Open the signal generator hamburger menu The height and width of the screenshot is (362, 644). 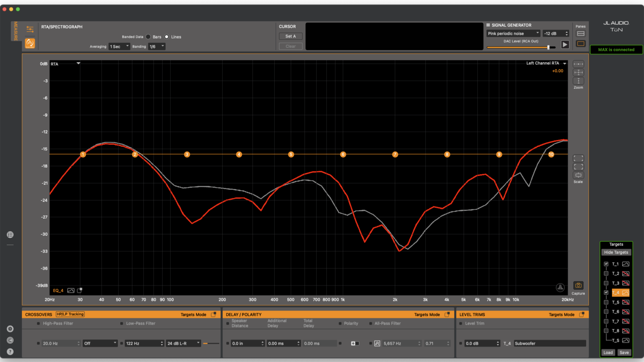click(488, 25)
